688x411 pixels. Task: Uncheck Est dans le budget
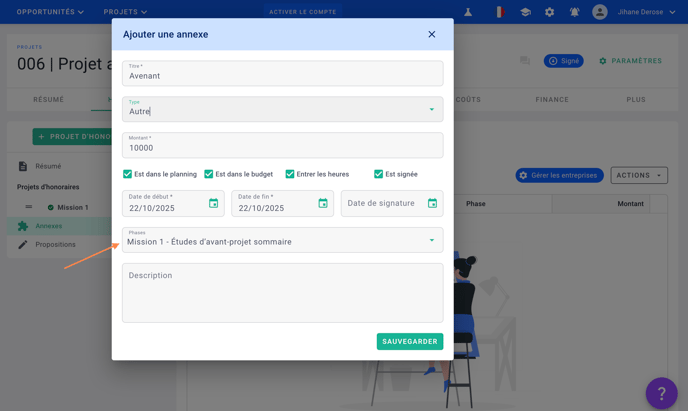click(x=209, y=174)
